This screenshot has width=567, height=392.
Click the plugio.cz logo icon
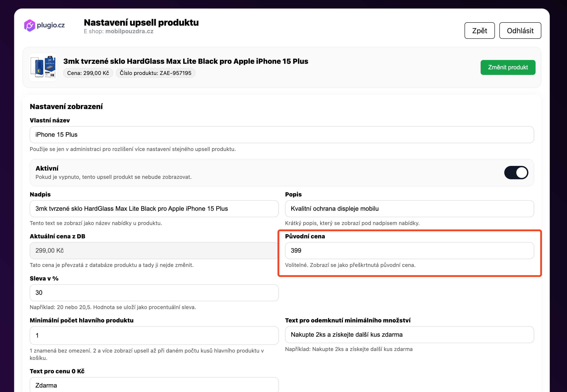click(29, 25)
